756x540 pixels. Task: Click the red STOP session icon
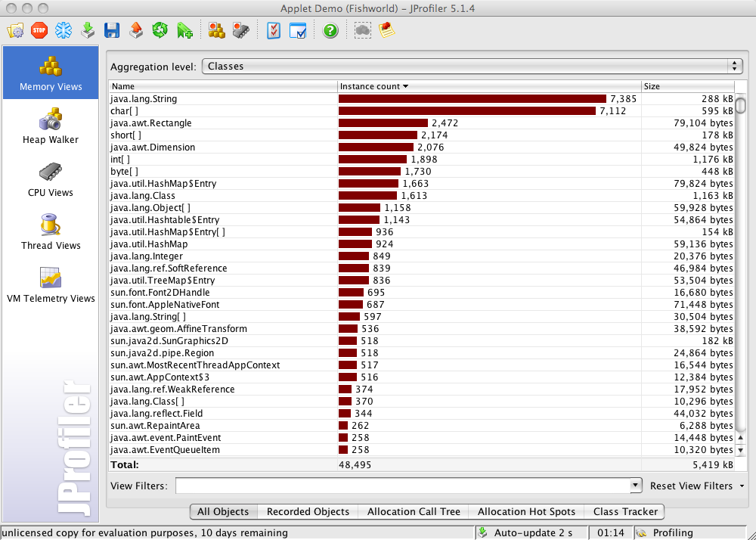(x=39, y=31)
